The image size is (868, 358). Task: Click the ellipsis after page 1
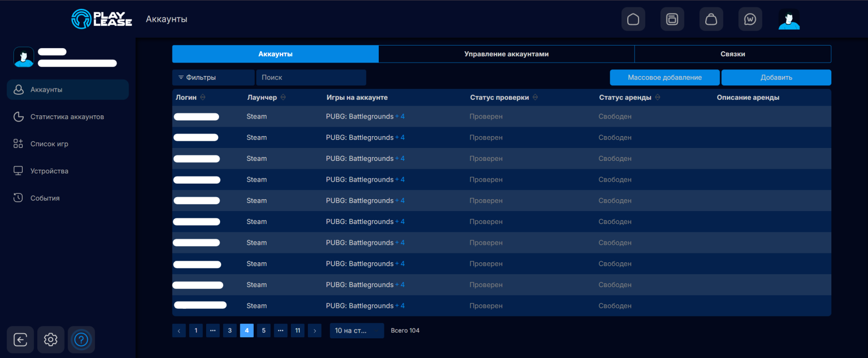(213, 331)
